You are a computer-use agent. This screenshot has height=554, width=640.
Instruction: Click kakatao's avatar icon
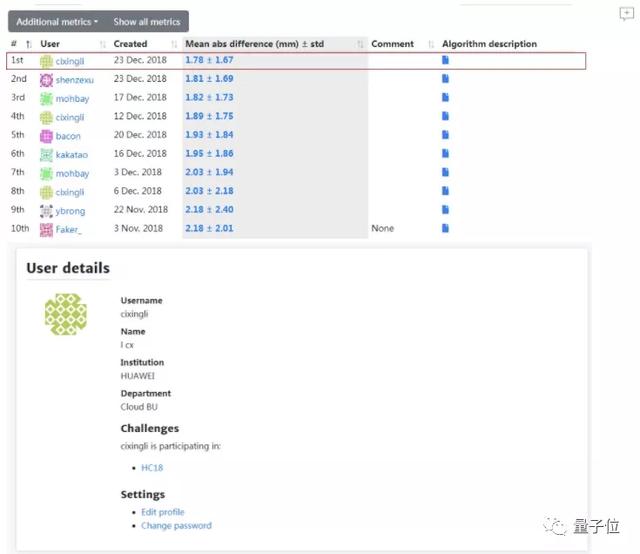(47, 155)
